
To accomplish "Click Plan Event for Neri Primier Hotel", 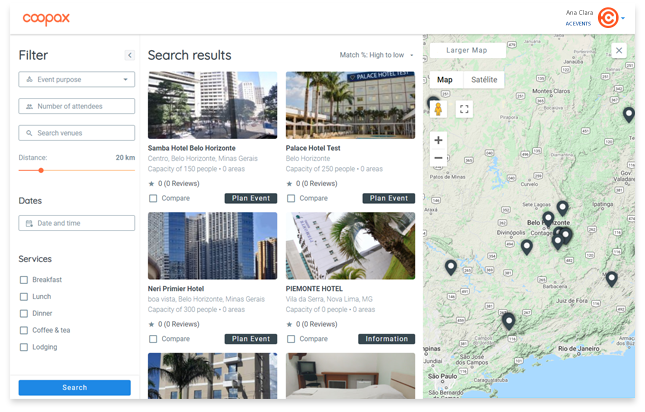I will click(x=251, y=339).
